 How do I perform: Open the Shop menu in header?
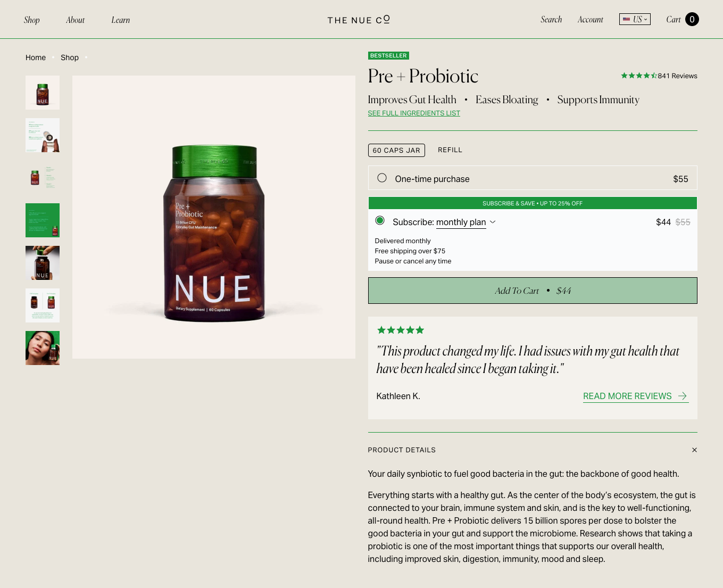click(32, 20)
